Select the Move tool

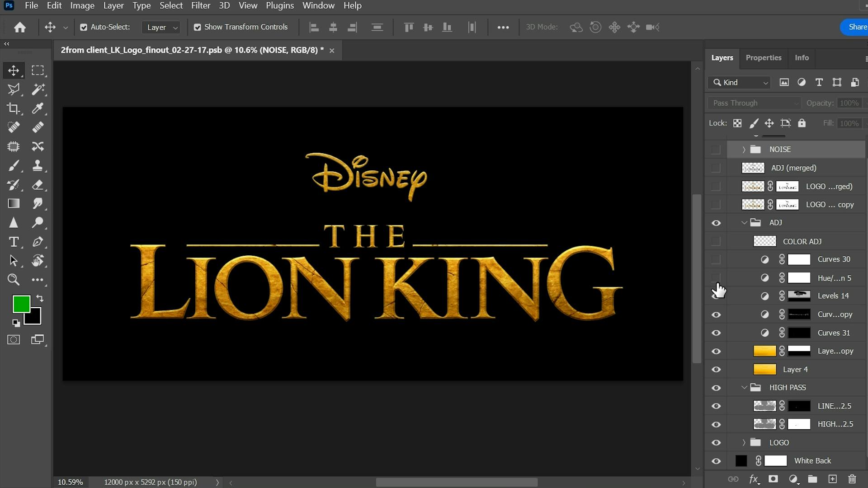14,70
